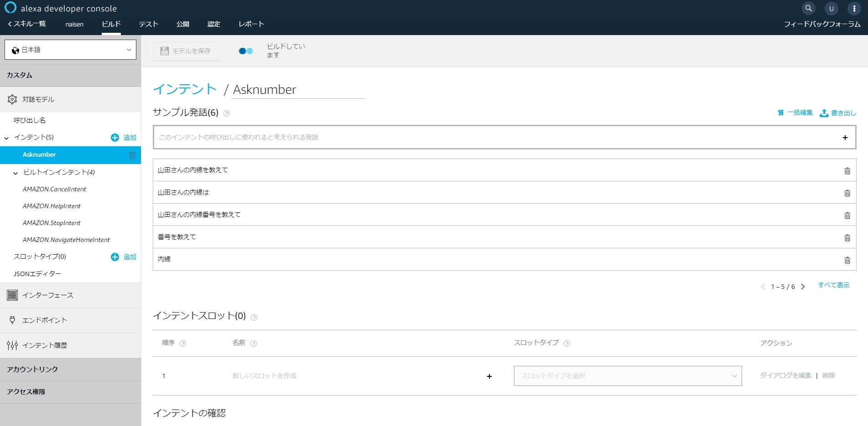
Task: Click モデルを保存 button
Action: (186, 51)
